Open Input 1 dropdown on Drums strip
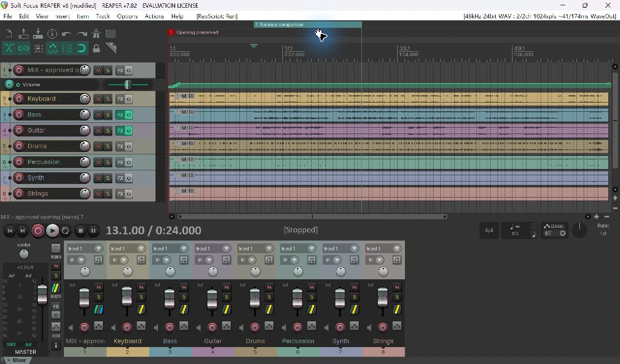Image resolution: width=620 pixels, height=364 pixels. click(x=255, y=248)
